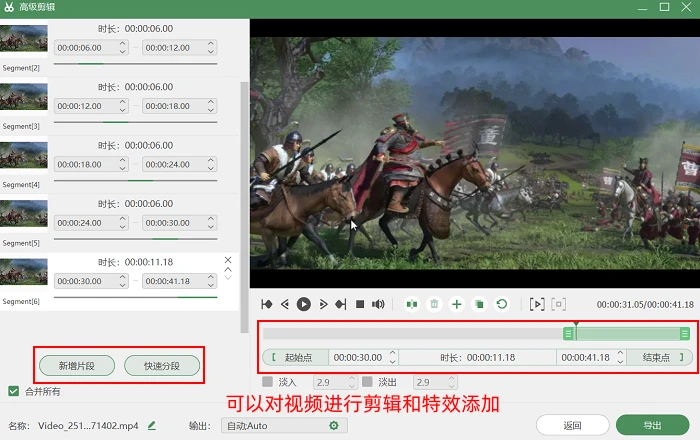Click the 高级剪辑 app logo icon
700x440 pixels.
click(9, 7)
